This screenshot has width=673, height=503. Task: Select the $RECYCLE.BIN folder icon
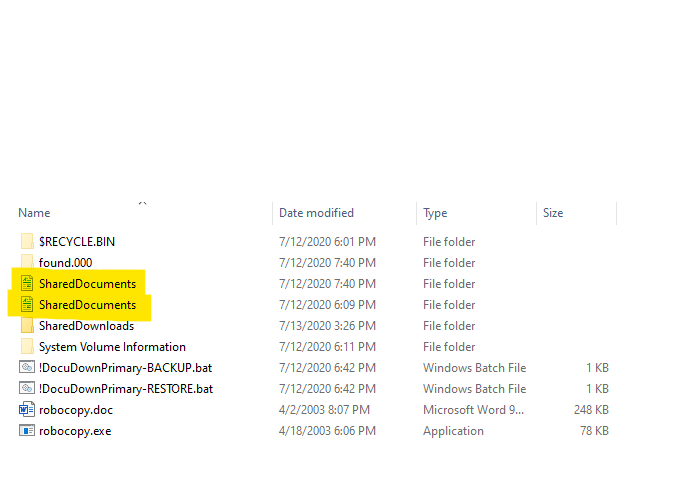coord(27,242)
